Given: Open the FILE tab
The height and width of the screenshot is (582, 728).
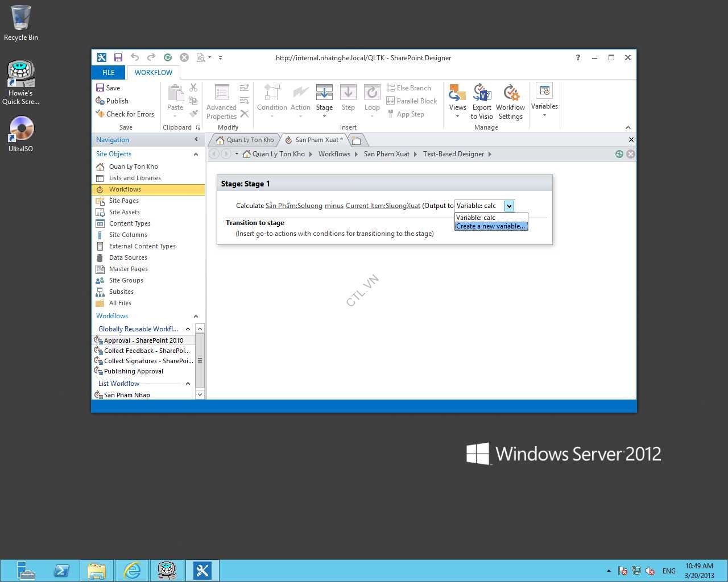Looking at the screenshot, I should point(109,73).
